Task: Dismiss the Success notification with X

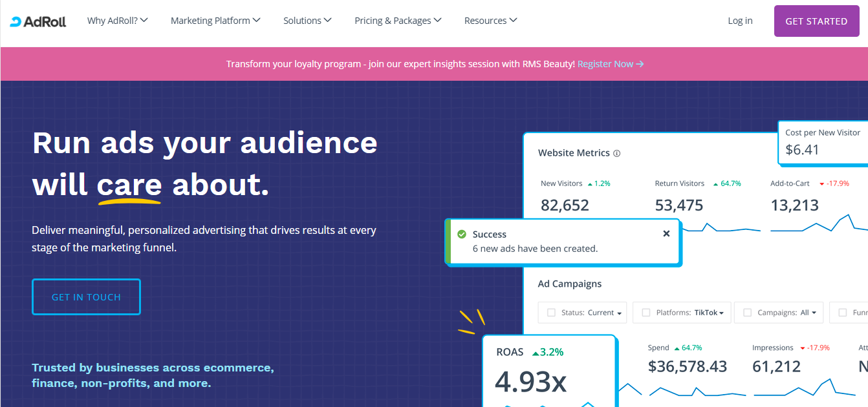Action: click(x=666, y=234)
